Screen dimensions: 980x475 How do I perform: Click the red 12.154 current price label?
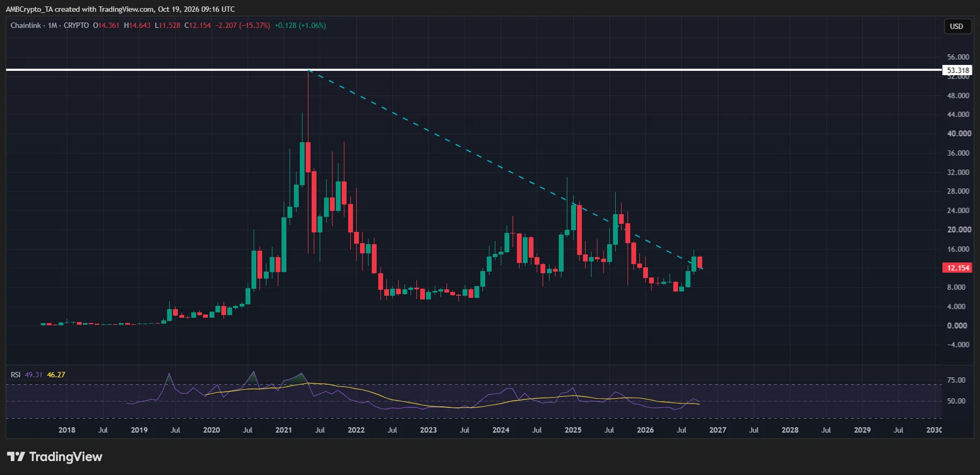click(x=957, y=268)
